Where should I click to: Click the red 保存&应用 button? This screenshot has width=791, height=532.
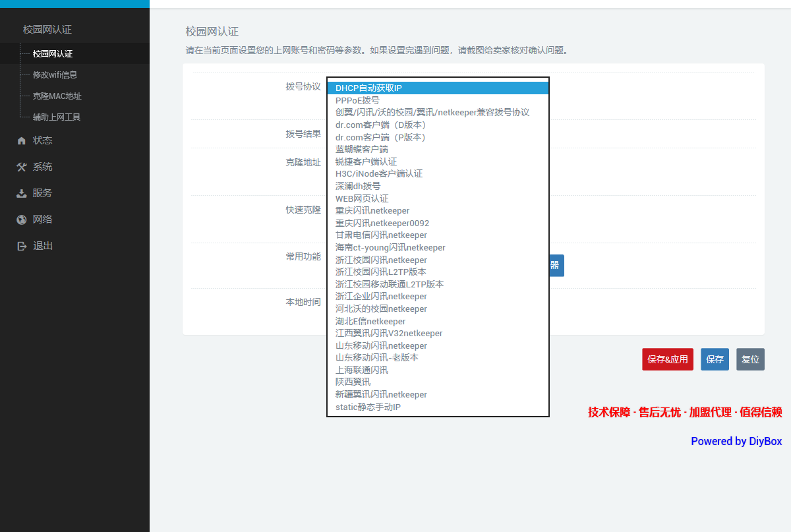(668, 359)
